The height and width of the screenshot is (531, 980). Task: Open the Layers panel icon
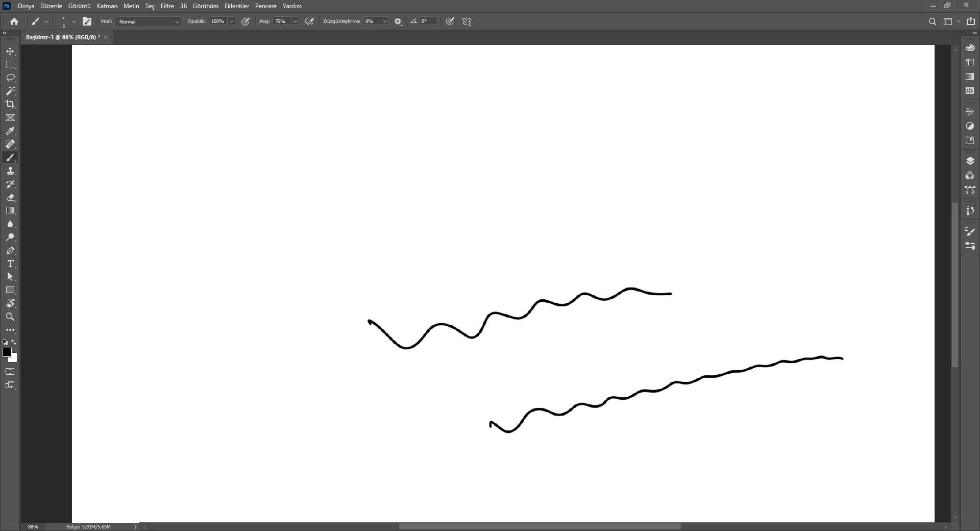click(970, 161)
